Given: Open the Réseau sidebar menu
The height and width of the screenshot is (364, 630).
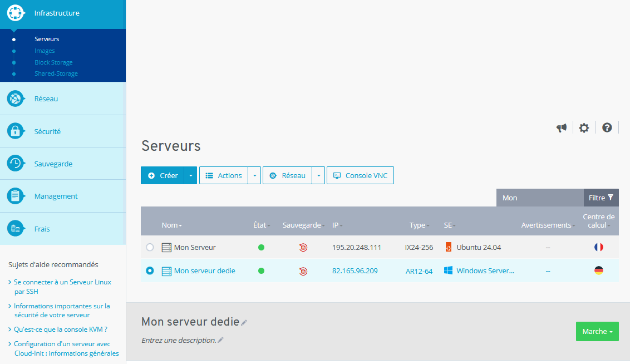Looking at the screenshot, I should tap(46, 99).
